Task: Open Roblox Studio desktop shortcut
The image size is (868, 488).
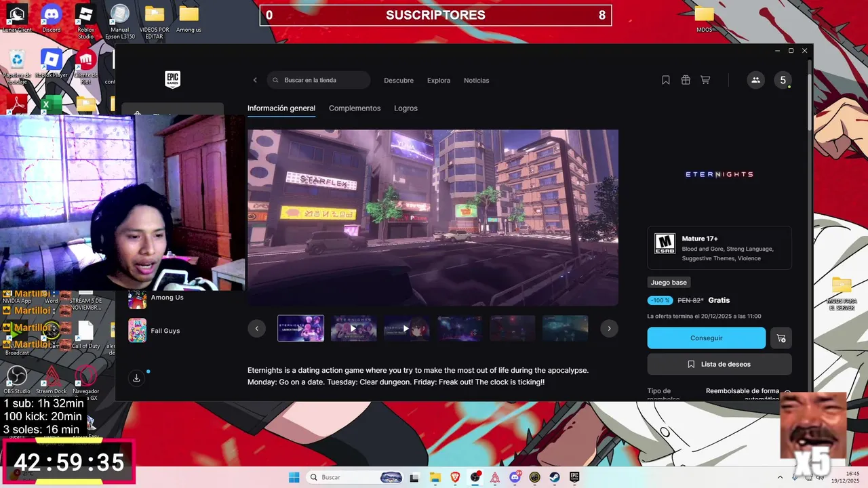Action: (85, 22)
